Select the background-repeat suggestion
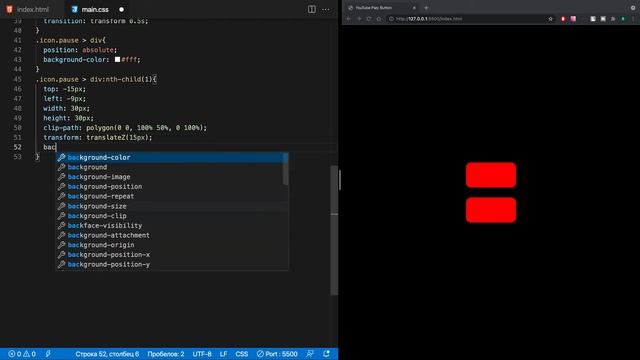The height and width of the screenshot is (360, 640). pos(171,196)
